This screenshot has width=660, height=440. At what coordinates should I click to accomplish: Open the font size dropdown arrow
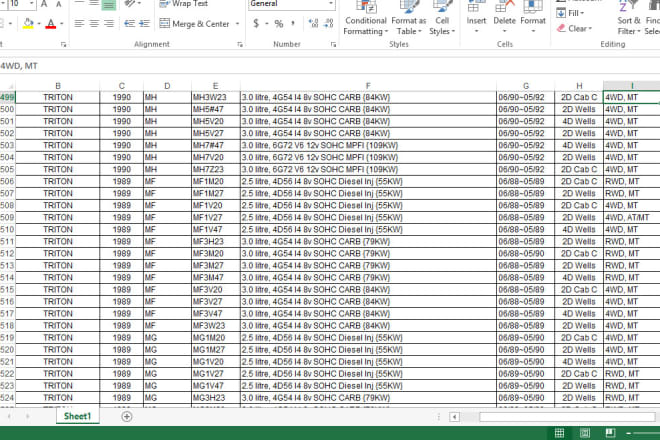pyautogui.click(x=32, y=4)
